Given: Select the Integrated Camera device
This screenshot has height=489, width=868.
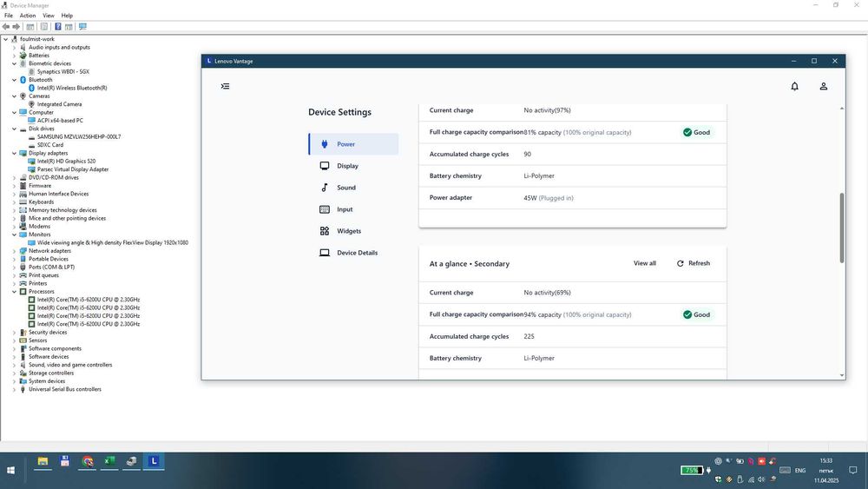Looking at the screenshot, I should point(59,104).
